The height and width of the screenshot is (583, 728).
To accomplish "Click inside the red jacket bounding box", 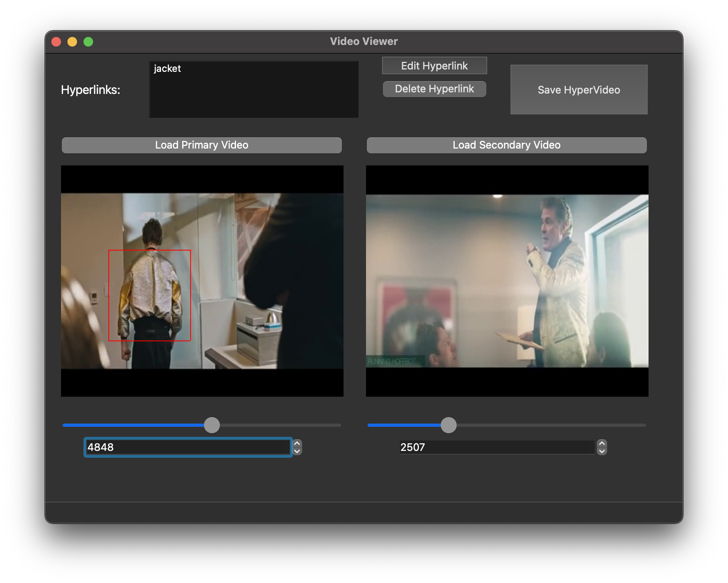I will tap(150, 296).
